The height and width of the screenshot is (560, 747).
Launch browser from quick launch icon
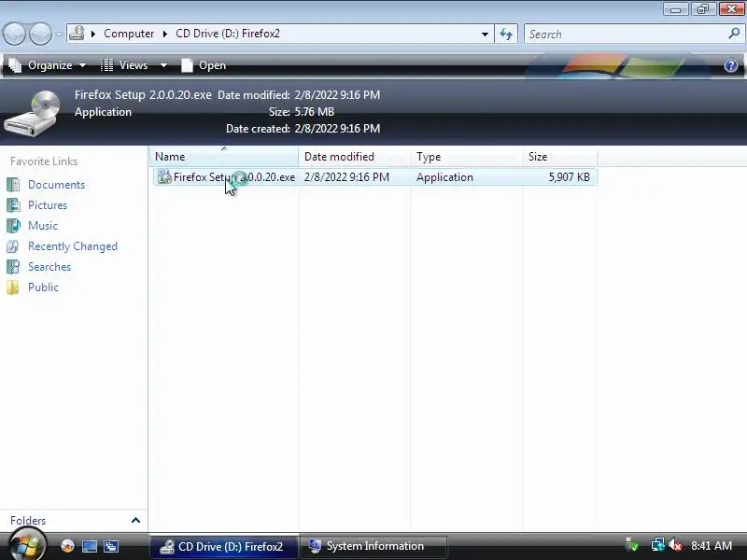(x=67, y=546)
